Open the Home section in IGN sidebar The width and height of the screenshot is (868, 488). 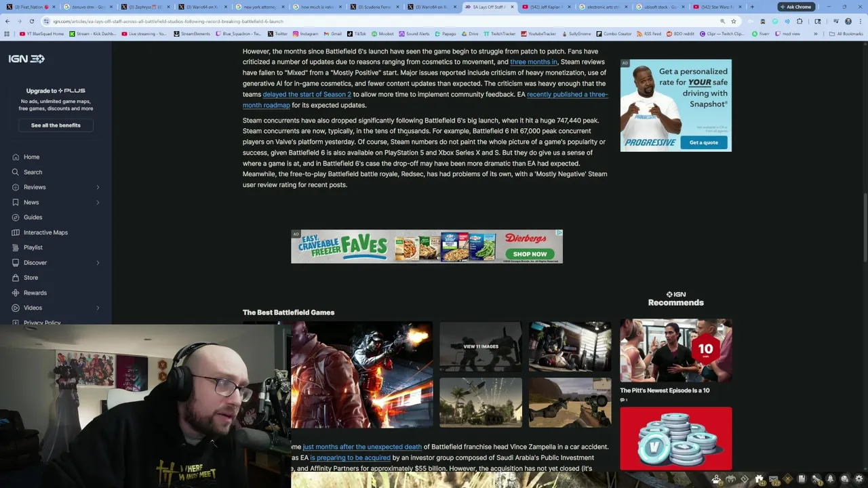tap(31, 157)
